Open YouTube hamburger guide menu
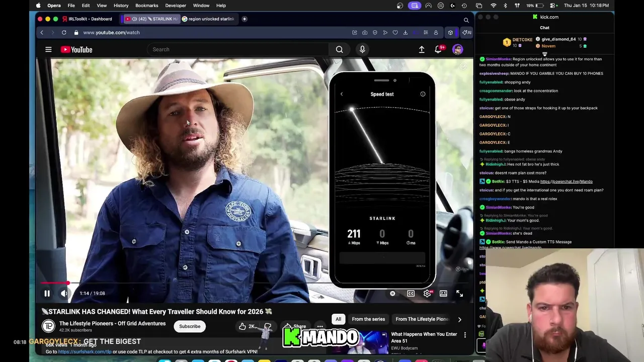The height and width of the screenshot is (362, 644). coord(48,49)
